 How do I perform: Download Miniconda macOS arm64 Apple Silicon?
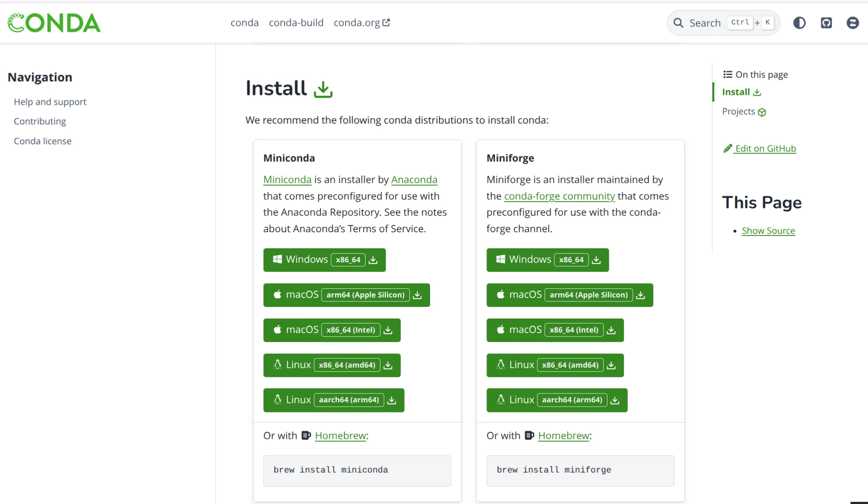347,295
